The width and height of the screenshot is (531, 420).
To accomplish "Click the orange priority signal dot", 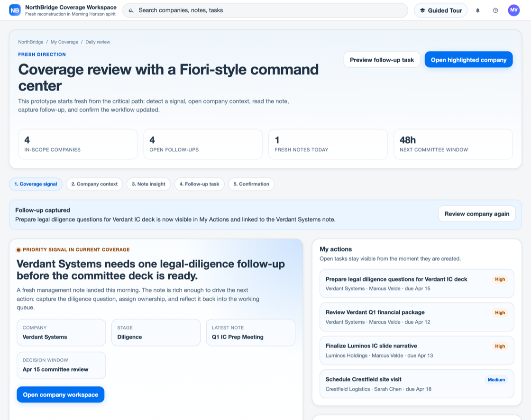I will tap(18, 250).
